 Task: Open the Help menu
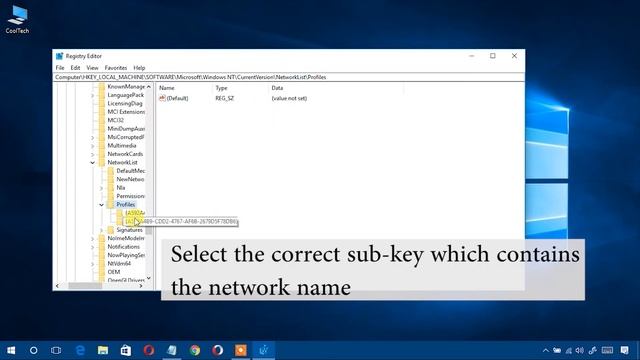(x=139, y=68)
